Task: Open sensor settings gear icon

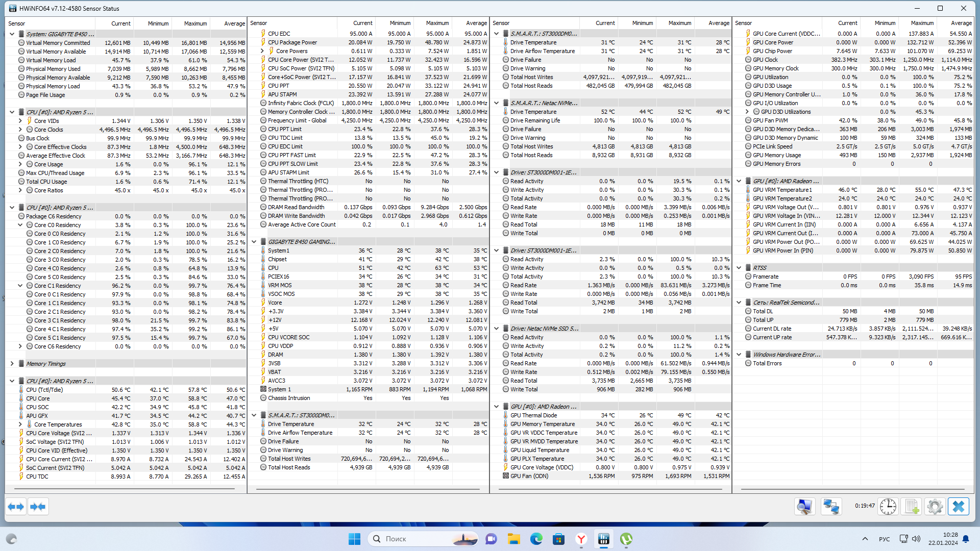Action: coord(935,507)
